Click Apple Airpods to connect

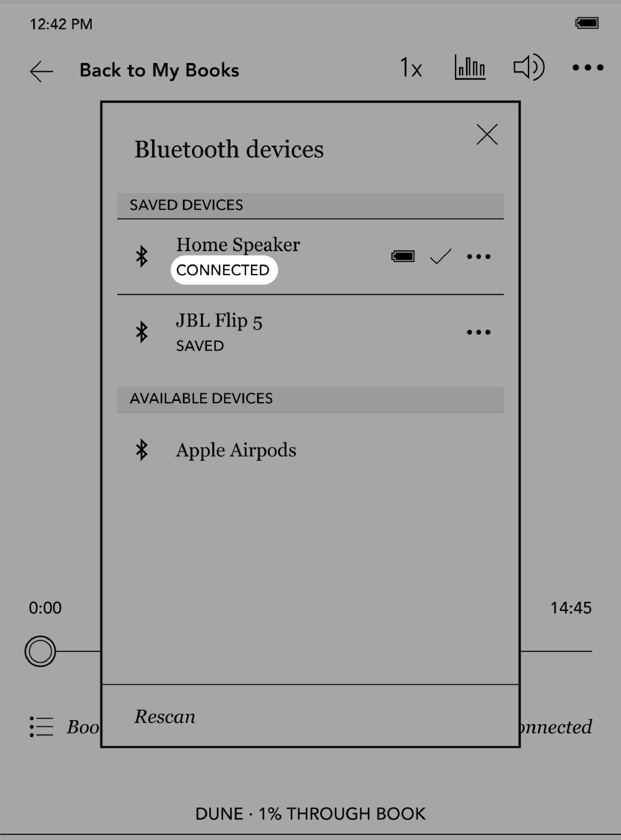236,449
